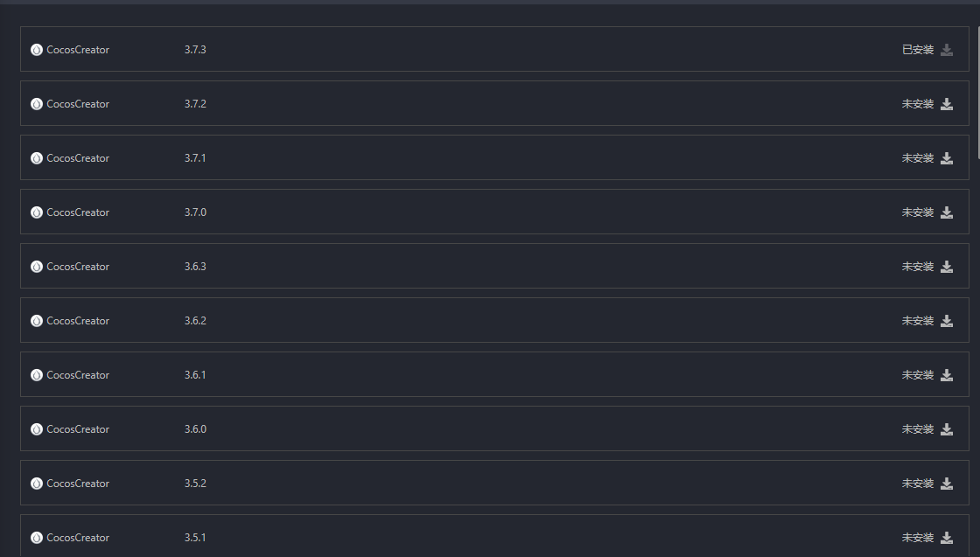Click 已安装 status label for 3.7.3
The height and width of the screenshot is (557, 980).
coord(918,50)
